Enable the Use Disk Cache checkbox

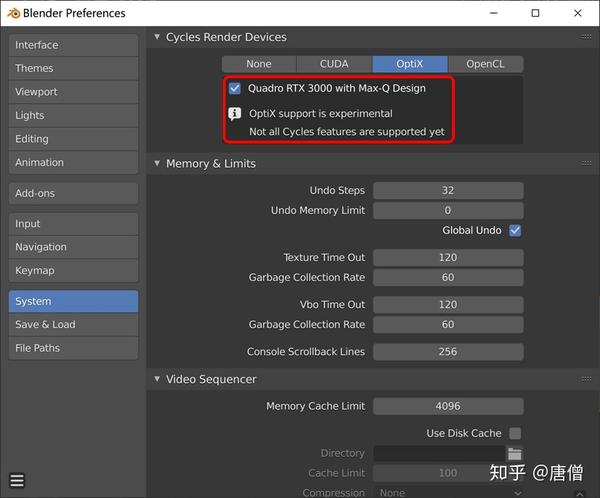pyautogui.click(x=515, y=433)
